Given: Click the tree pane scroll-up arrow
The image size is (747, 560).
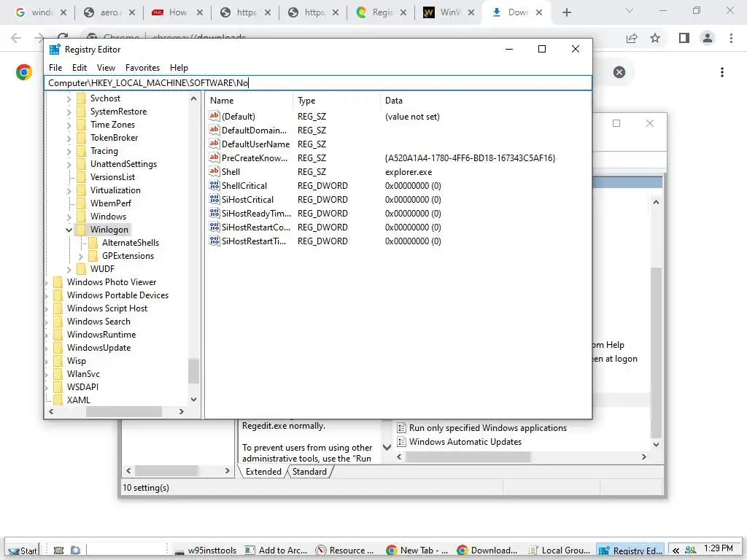Looking at the screenshot, I should pos(193,99).
